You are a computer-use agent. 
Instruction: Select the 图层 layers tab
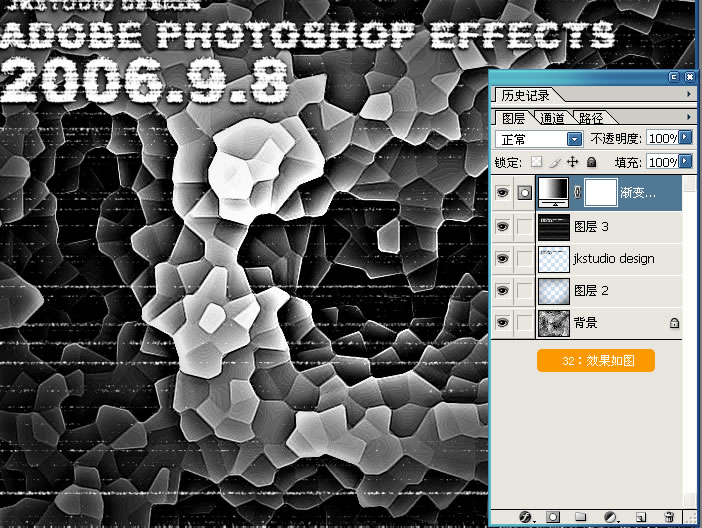coord(514,118)
